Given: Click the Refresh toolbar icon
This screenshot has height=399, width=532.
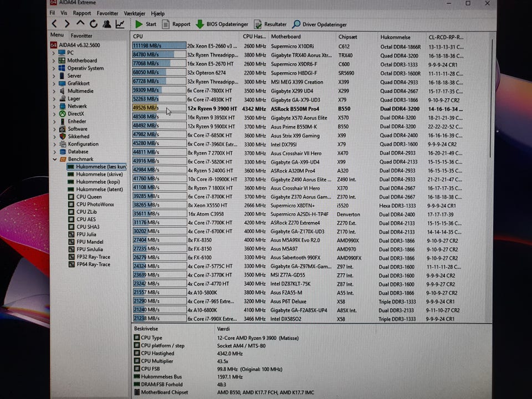Looking at the screenshot, I should point(93,24).
